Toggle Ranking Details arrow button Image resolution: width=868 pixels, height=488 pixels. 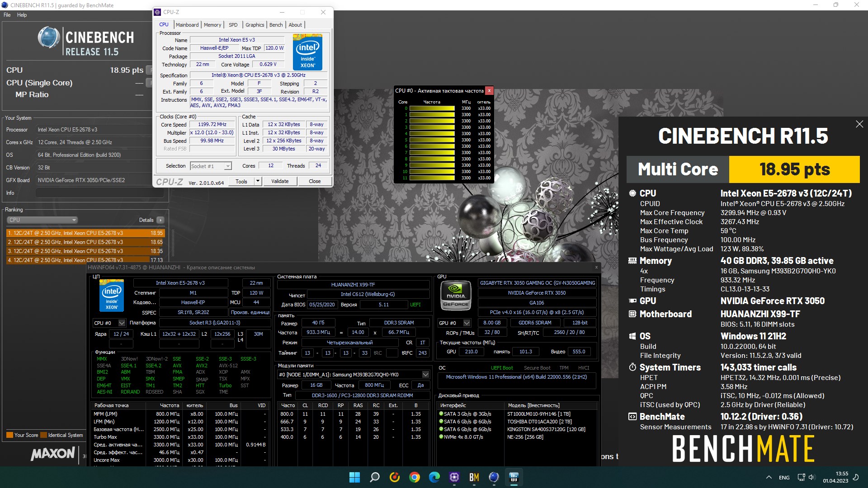tap(160, 220)
